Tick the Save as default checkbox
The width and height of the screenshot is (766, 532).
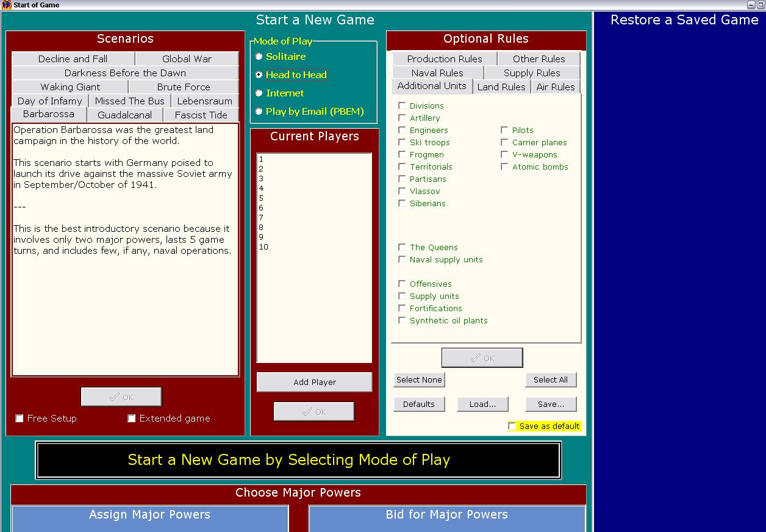point(512,426)
